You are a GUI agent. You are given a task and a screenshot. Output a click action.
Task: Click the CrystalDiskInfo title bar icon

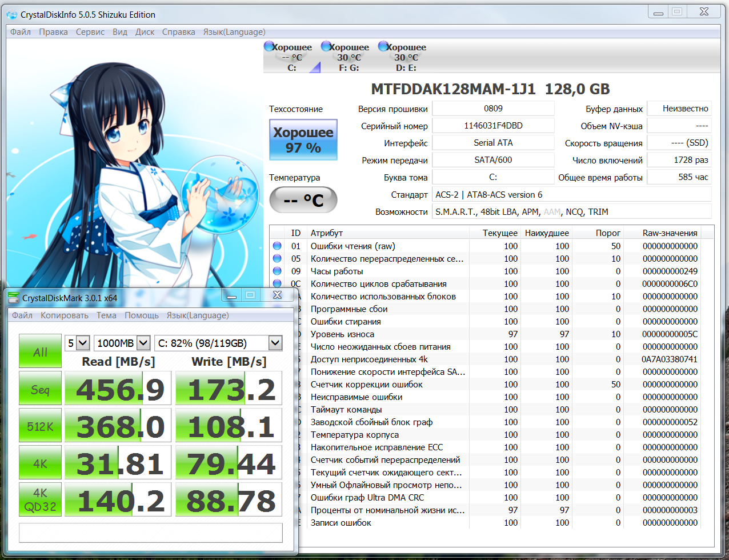pos(12,15)
